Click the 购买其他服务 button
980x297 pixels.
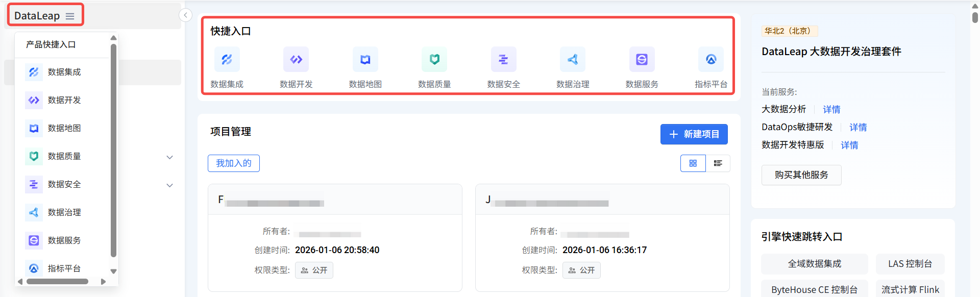click(x=801, y=175)
